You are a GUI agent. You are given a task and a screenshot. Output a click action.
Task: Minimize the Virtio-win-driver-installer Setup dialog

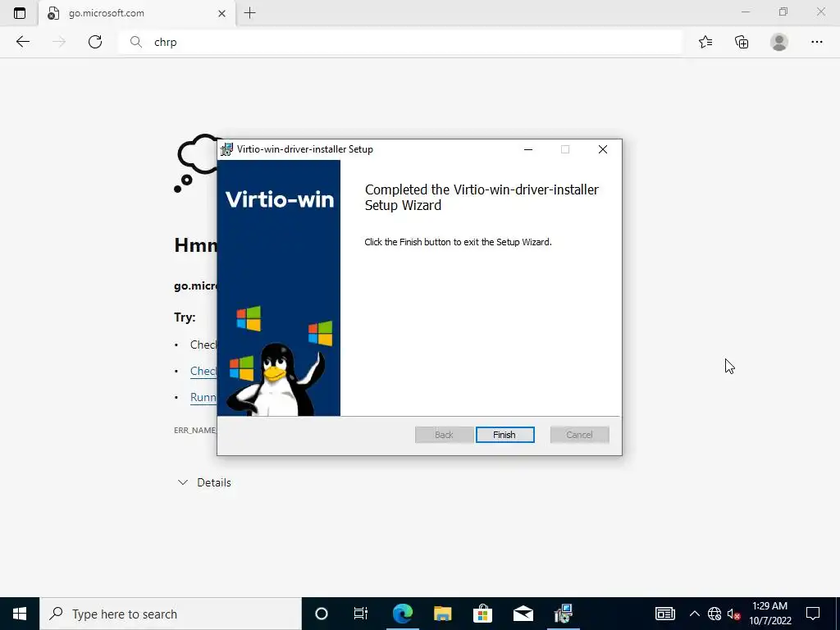pyautogui.click(x=528, y=149)
